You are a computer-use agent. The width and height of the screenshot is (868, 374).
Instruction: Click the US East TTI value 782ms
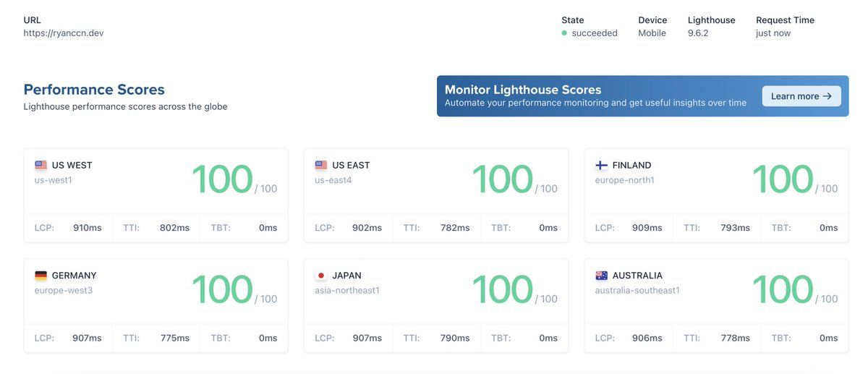click(455, 228)
